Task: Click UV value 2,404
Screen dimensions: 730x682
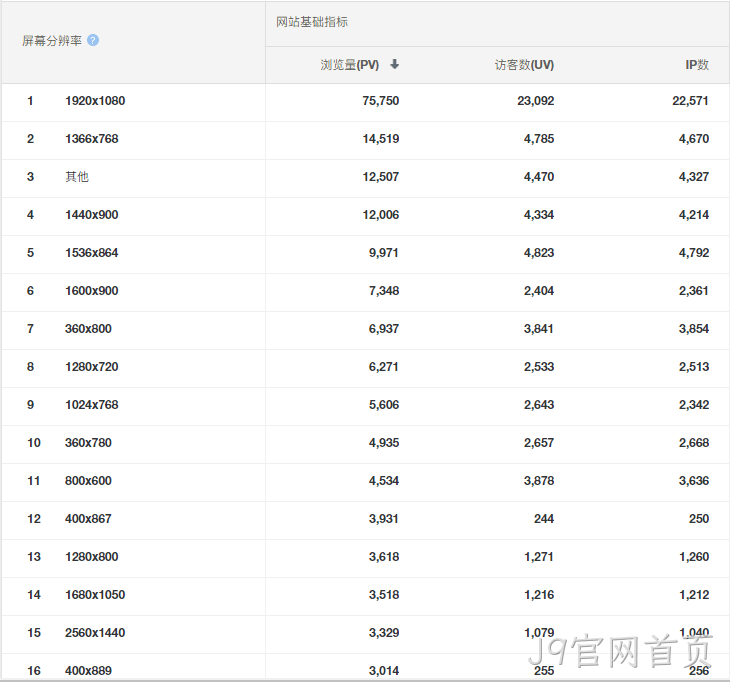Action: (x=539, y=291)
